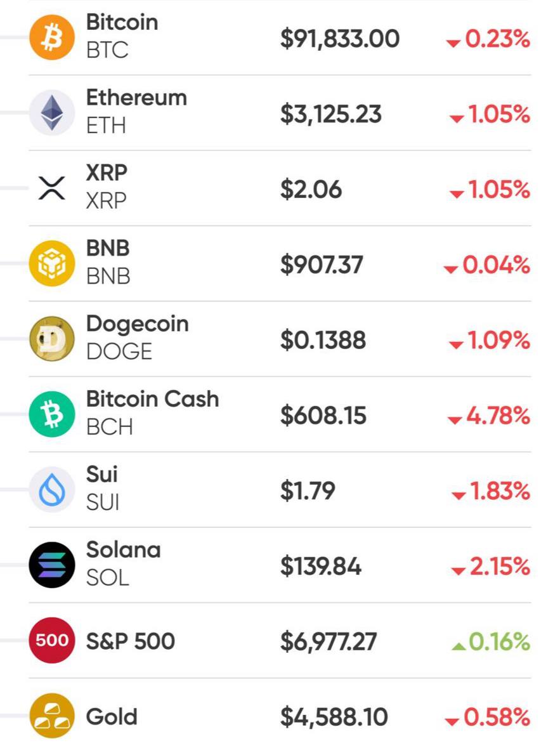Click the black Solana logo icon

coord(51,565)
